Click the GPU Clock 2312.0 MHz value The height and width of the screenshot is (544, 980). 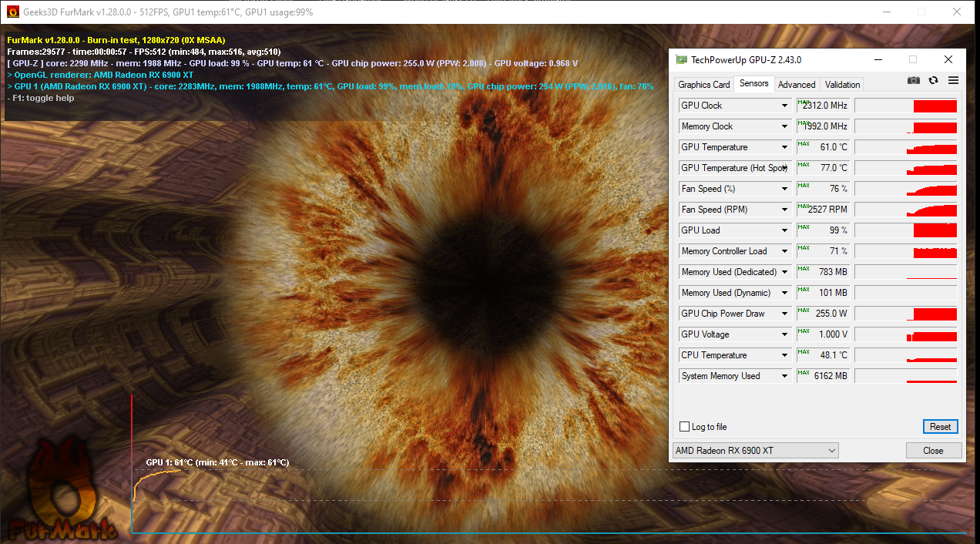tap(824, 106)
